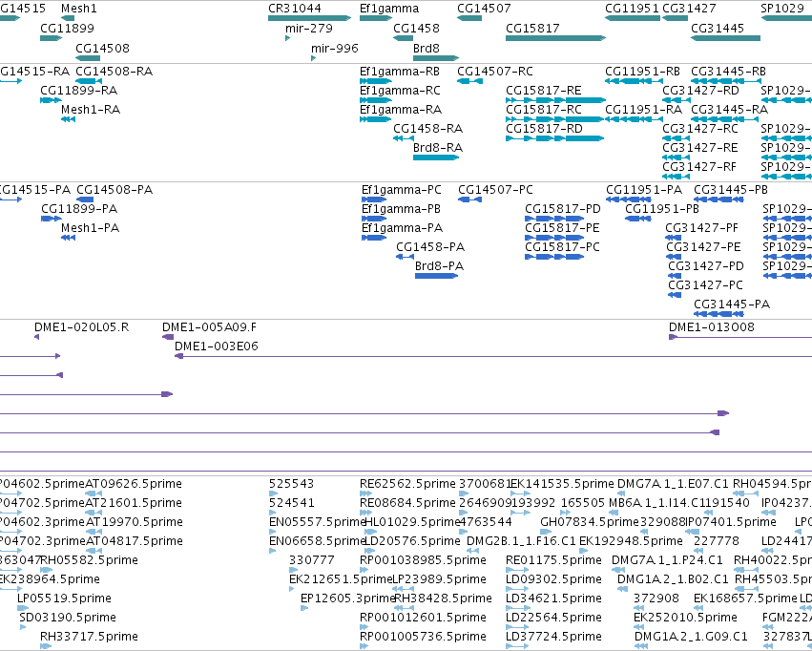Open the EK252010.5prime EST label
Viewport: 812px width, 651px height.
[x=685, y=618]
